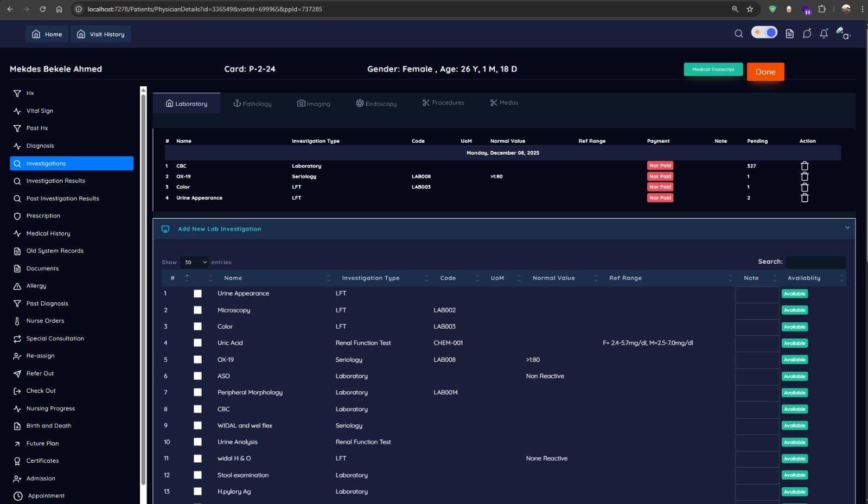Viewport: 868px width, 504px height.
Task: Open the user profile avatar
Action: pyautogui.click(x=843, y=33)
